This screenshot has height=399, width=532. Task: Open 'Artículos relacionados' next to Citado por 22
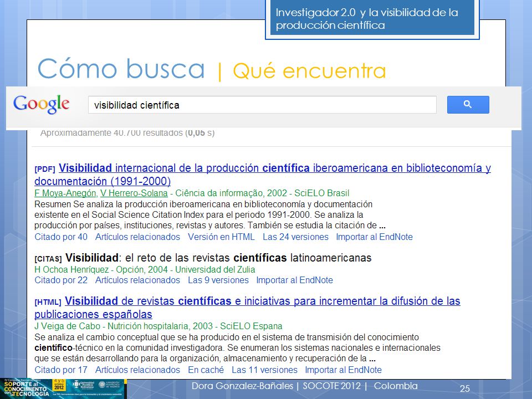(x=137, y=280)
